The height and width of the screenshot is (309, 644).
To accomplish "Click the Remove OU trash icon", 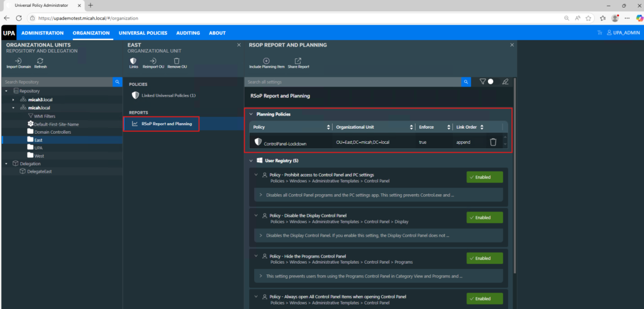I will click(177, 60).
